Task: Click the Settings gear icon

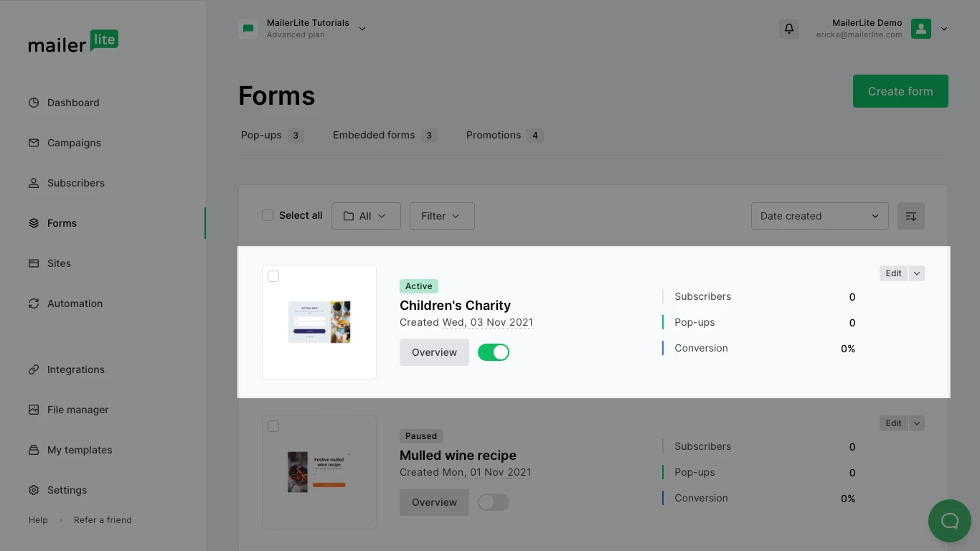Action: 34,490
